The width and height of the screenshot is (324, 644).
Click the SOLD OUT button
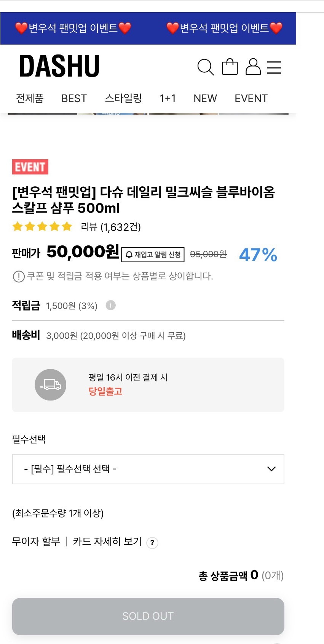coord(148,616)
